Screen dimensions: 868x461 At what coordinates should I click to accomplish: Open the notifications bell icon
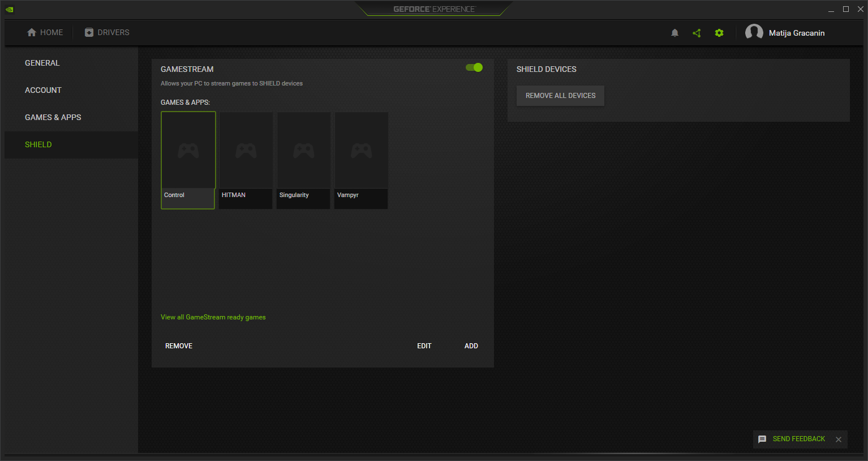point(674,33)
